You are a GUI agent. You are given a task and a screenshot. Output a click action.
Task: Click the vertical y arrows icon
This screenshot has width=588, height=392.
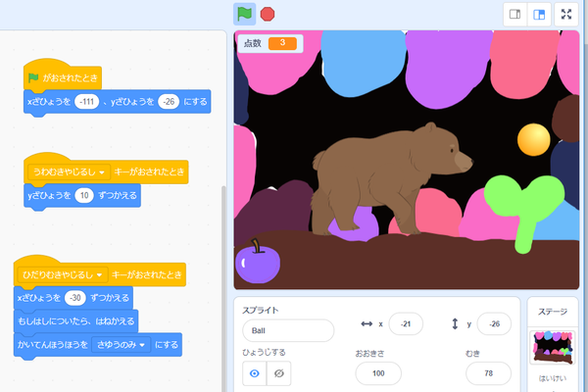(455, 323)
